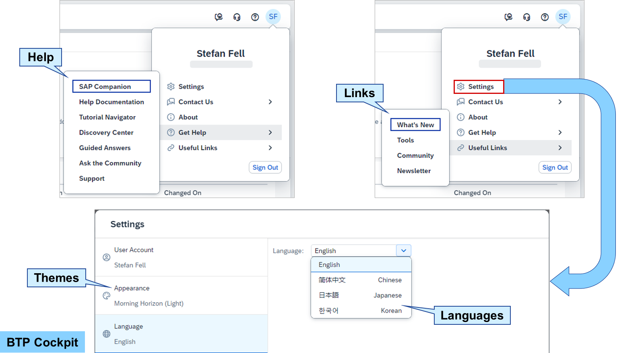Open Help Documentation from the Help submenu
644x353 pixels.
[x=111, y=102]
